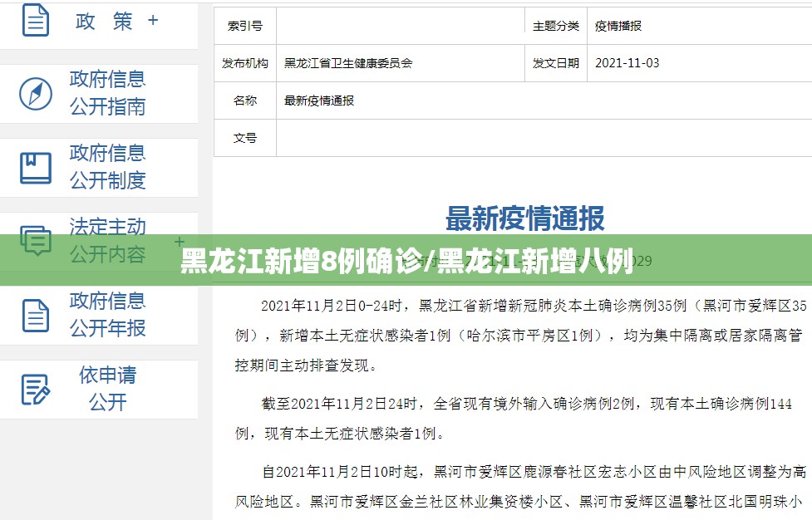This screenshot has width=812, height=520.
Task: Expand the 政策 section with plus sign
Action: [x=153, y=20]
